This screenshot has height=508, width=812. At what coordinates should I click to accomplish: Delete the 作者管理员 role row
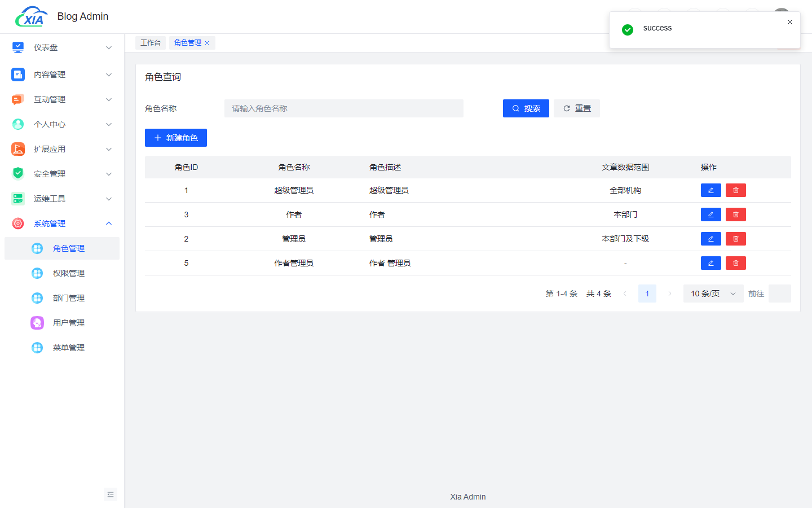(x=736, y=263)
